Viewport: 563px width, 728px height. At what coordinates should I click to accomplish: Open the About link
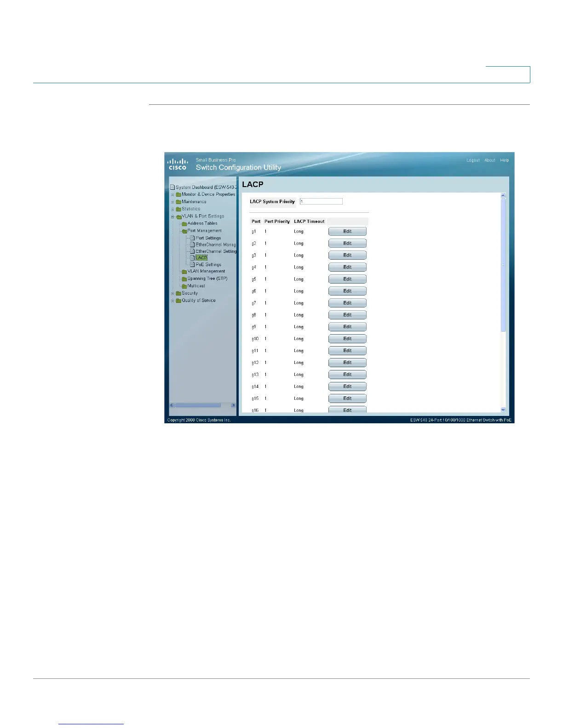point(490,160)
